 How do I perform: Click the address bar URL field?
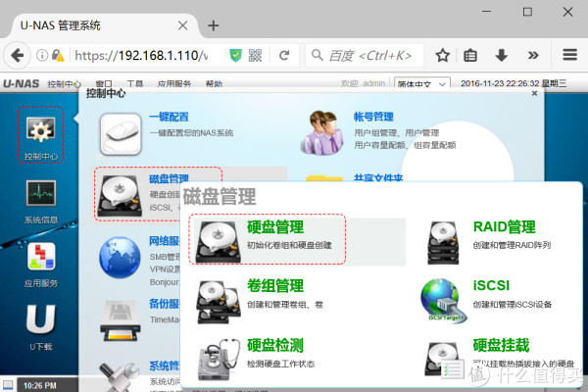coord(142,56)
